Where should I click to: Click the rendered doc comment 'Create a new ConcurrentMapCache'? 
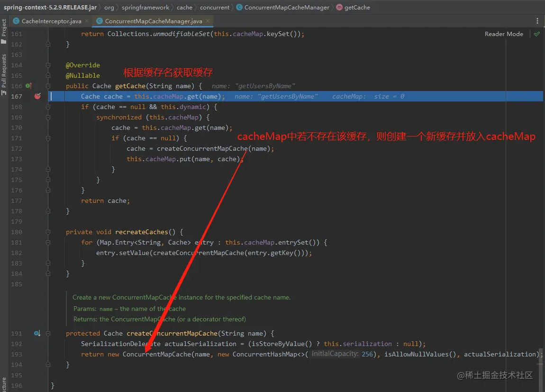click(182, 298)
